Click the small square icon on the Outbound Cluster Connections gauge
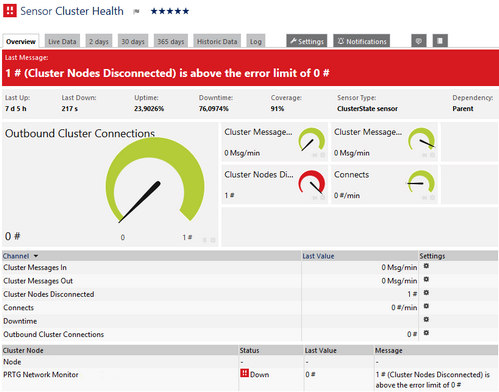Viewport: 499px width, 392px height. click(x=213, y=240)
